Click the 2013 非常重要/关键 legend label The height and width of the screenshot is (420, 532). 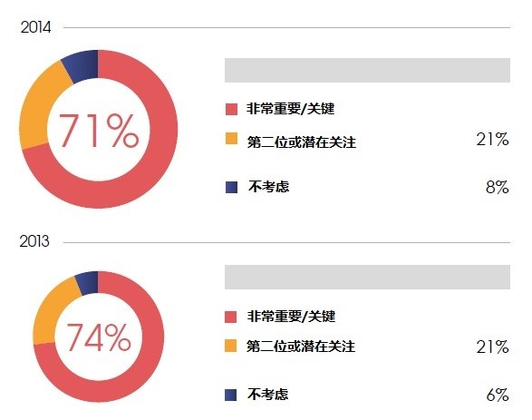(x=291, y=317)
